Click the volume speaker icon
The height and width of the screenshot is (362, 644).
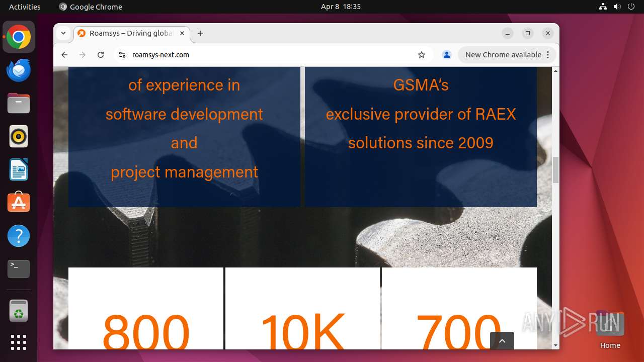(x=617, y=7)
